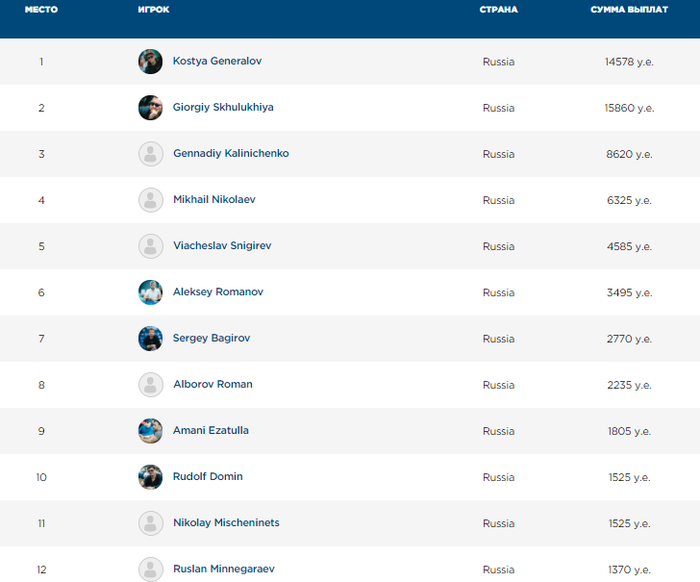
Task: Open Kostya Generalov's player profile link
Action: pos(217,62)
